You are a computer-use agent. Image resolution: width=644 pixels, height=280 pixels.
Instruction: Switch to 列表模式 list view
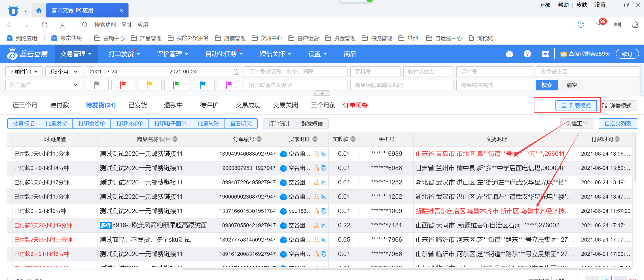576,106
